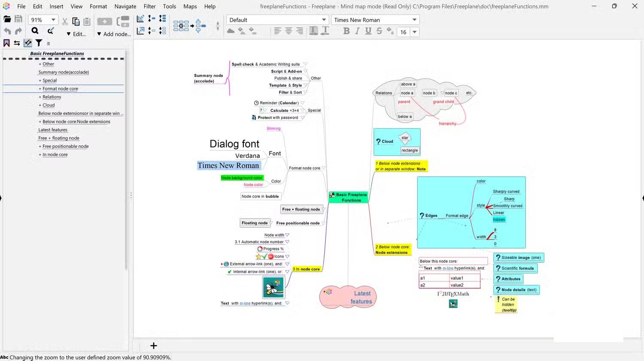Click the Add node... button

pyautogui.click(x=114, y=34)
